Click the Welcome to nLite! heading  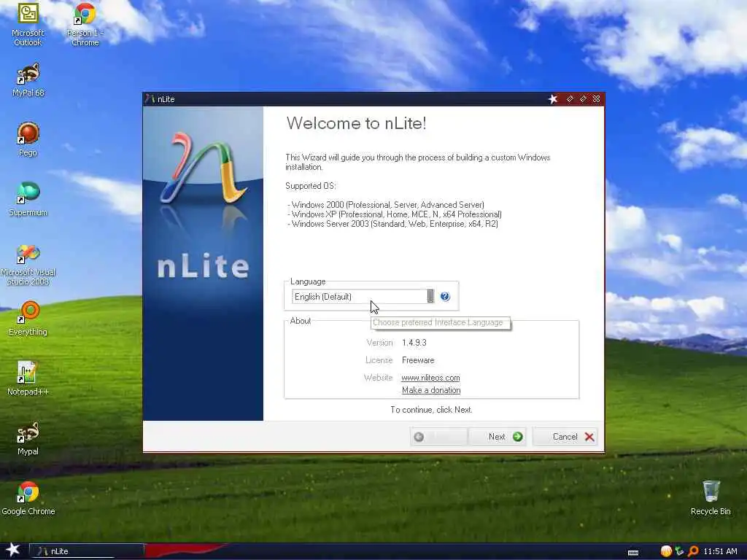[356, 123]
